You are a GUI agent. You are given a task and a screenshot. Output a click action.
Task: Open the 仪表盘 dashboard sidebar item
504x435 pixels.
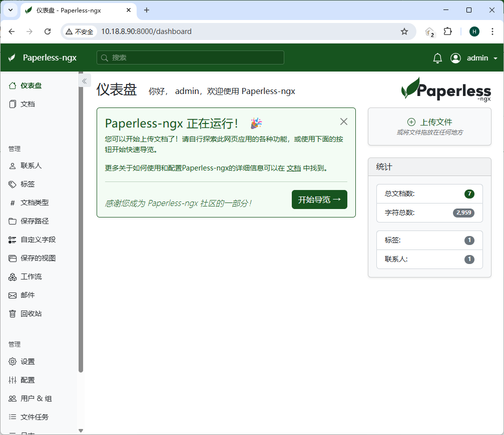pyautogui.click(x=31, y=85)
